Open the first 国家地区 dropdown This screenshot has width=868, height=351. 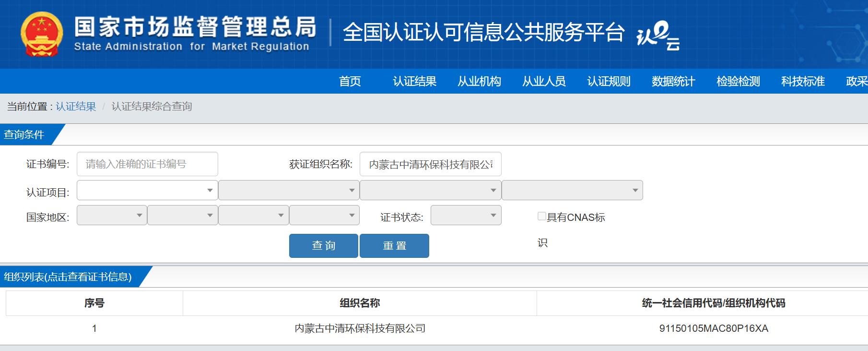point(112,215)
